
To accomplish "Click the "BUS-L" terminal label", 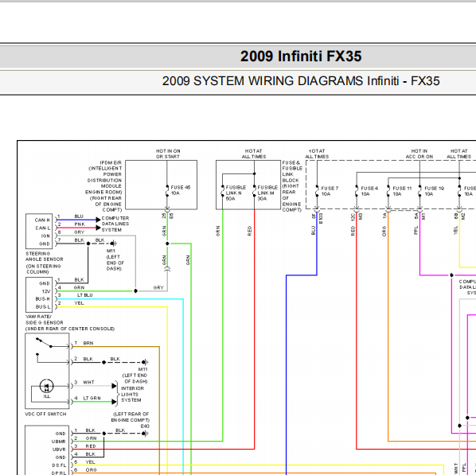I will 43,307.
